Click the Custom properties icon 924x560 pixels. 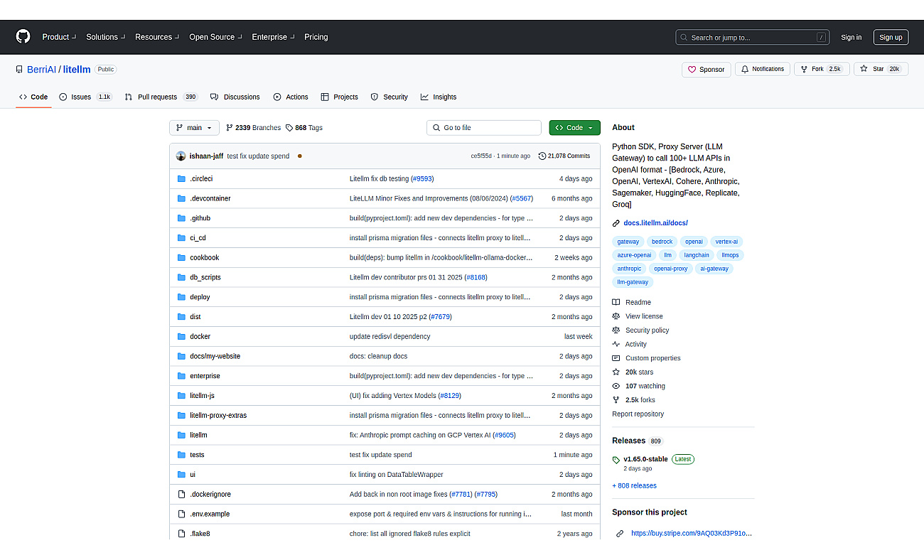[x=616, y=358]
